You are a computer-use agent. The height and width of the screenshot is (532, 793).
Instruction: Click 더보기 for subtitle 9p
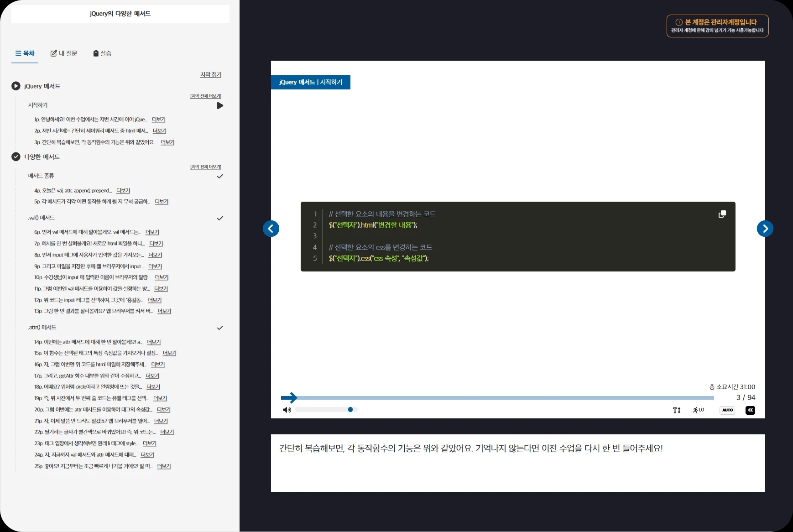coord(155,266)
